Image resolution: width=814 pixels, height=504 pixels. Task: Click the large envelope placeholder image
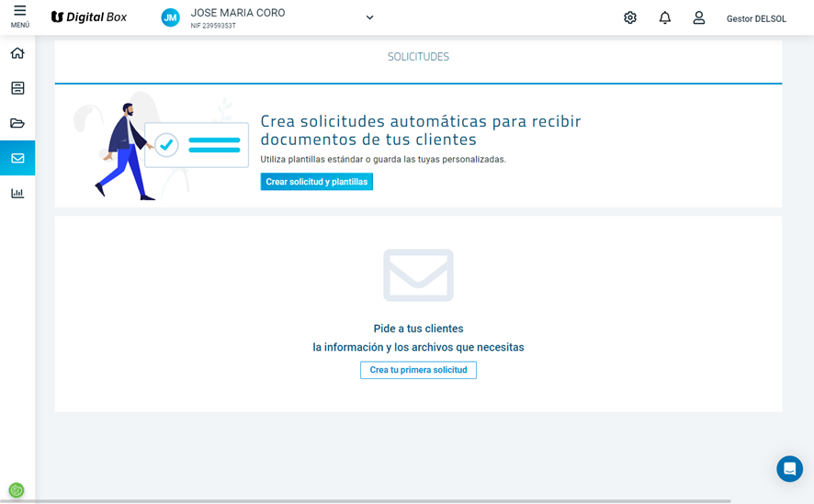[x=418, y=275]
